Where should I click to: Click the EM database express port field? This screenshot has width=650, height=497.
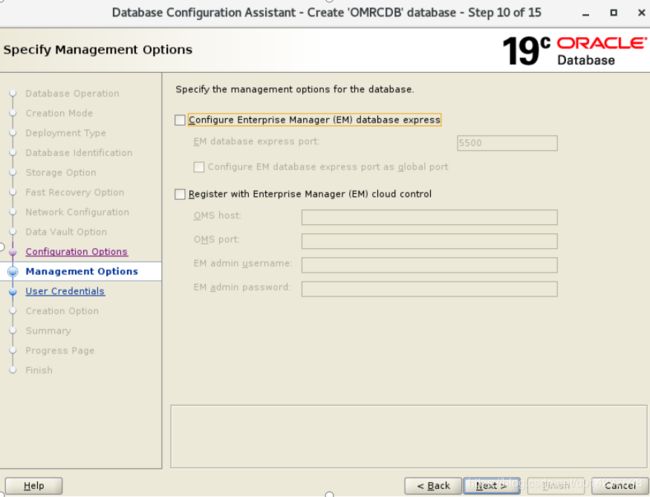pyautogui.click(x=507, y=143)
